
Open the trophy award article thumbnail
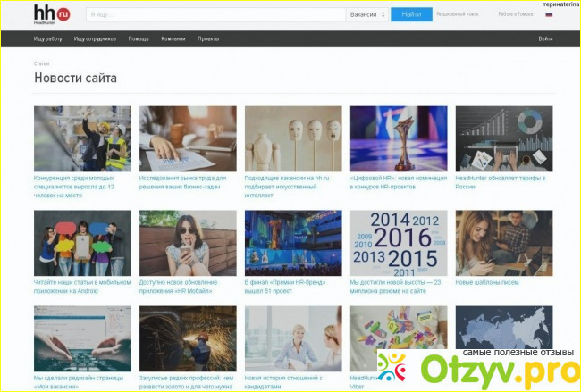[x=399, y=138]
